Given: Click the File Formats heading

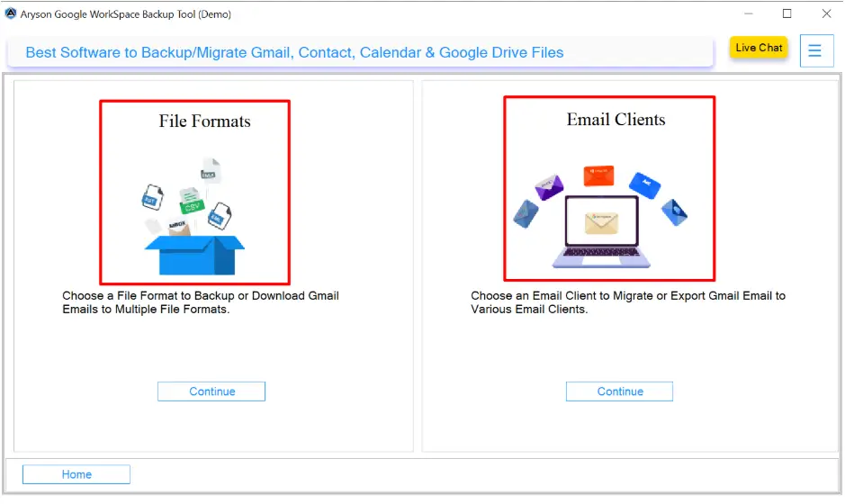Looking at the screenshot, I should click(204, 121).
